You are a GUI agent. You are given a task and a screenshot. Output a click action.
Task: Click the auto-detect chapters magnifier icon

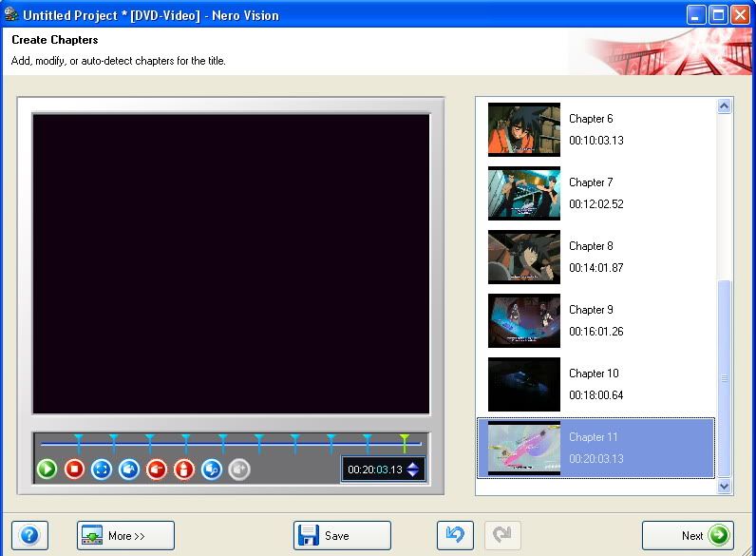click(212, 469)
